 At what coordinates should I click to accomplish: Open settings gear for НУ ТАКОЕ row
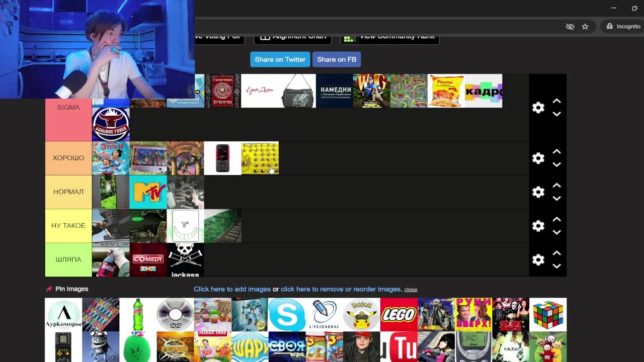(x=538, y=226)
